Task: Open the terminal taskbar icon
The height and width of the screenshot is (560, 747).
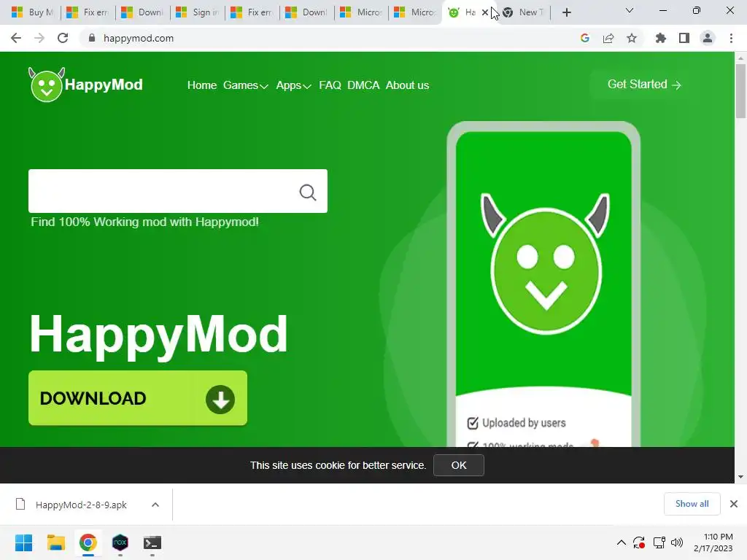Action: tap(152, 542)
